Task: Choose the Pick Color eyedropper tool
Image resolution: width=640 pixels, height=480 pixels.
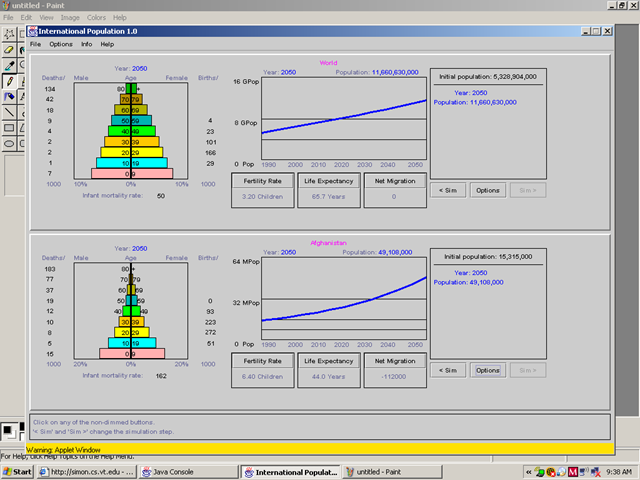Action: [9, 65]
